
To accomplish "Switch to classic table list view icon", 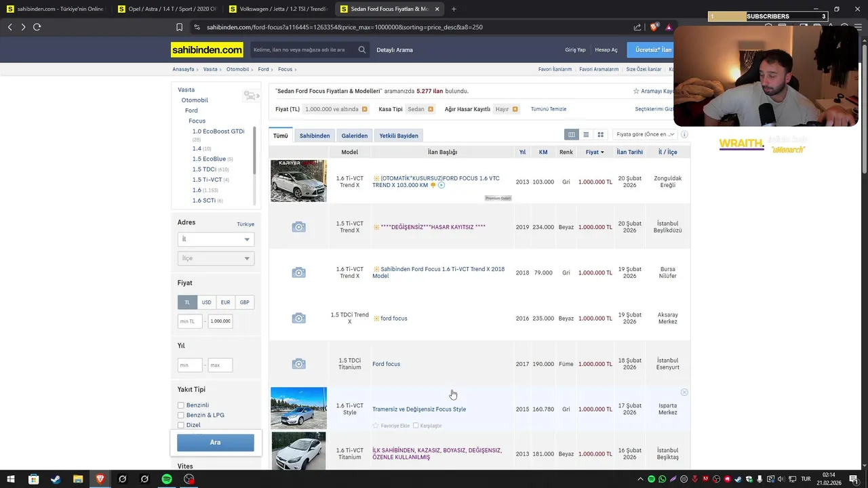I will tap(572, 135).
